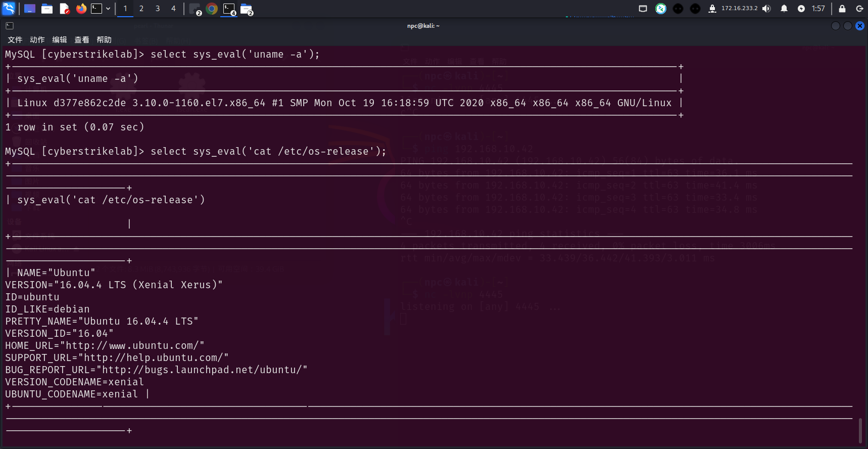This screenshot has height=449, width=868.
Task: Select the terminal taskbar group with badge 4
Action: click(230, 9)
